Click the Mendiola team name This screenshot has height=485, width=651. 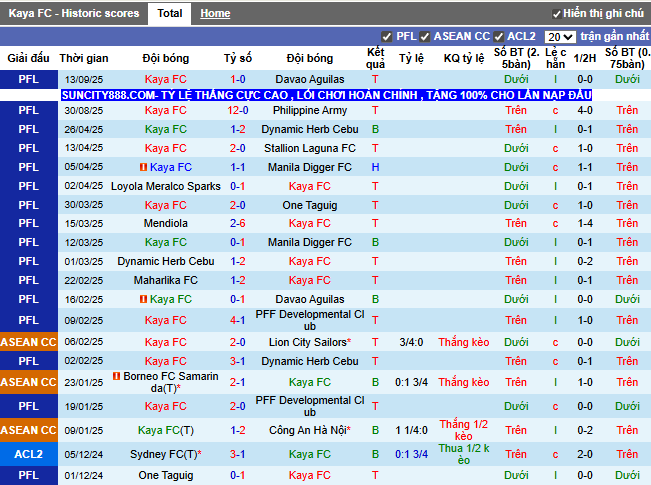(166, 223)
